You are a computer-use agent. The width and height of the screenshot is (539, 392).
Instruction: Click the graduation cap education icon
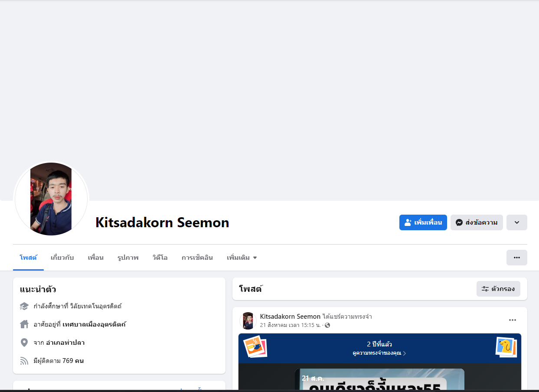24,306
